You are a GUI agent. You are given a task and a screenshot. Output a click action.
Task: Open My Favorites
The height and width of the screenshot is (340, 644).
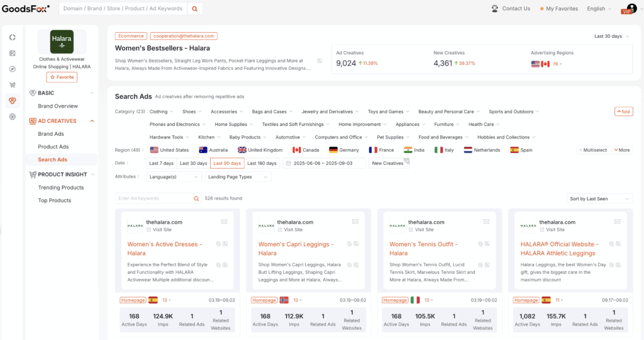tap(558, 9)
